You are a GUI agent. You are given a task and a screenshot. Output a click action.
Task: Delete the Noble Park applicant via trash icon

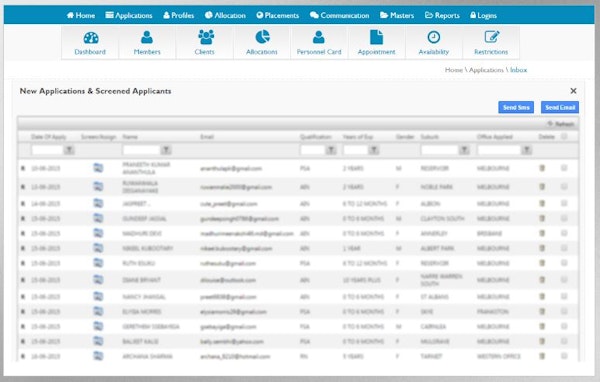tap(542, 186)
